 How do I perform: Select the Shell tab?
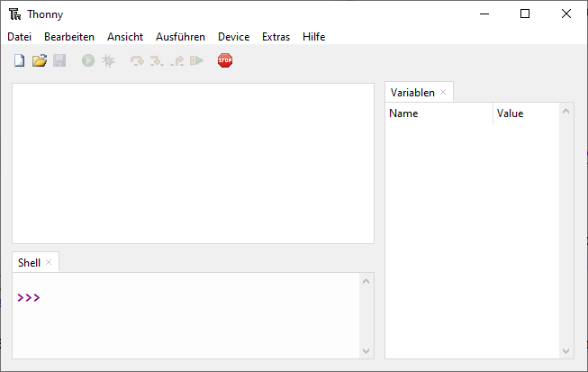29,262
